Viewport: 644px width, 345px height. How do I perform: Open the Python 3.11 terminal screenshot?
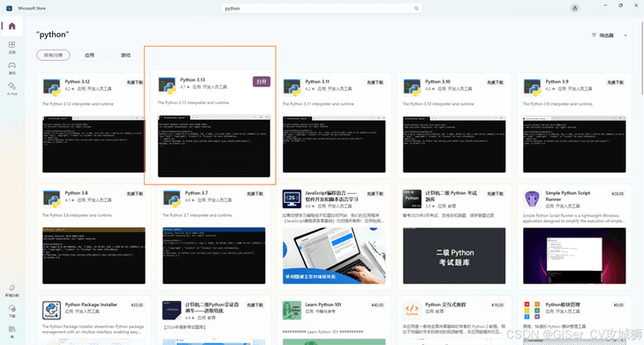click(334, 144)
